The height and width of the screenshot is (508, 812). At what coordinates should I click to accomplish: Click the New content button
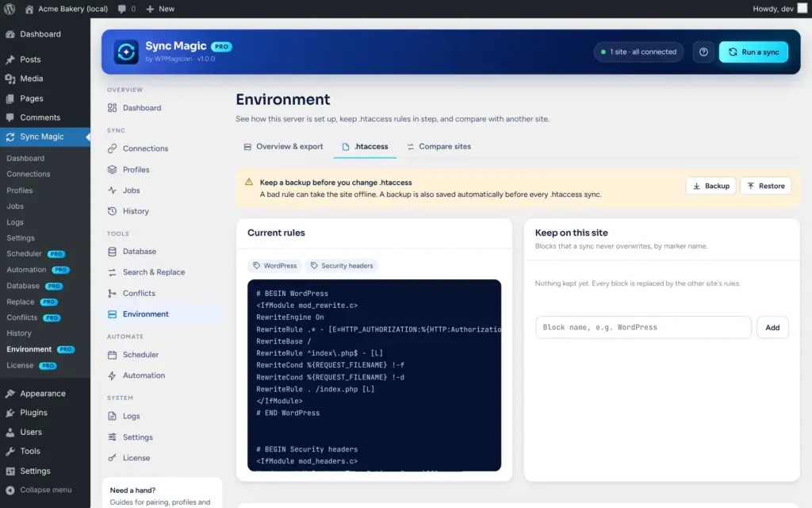(x=160, y=9)
